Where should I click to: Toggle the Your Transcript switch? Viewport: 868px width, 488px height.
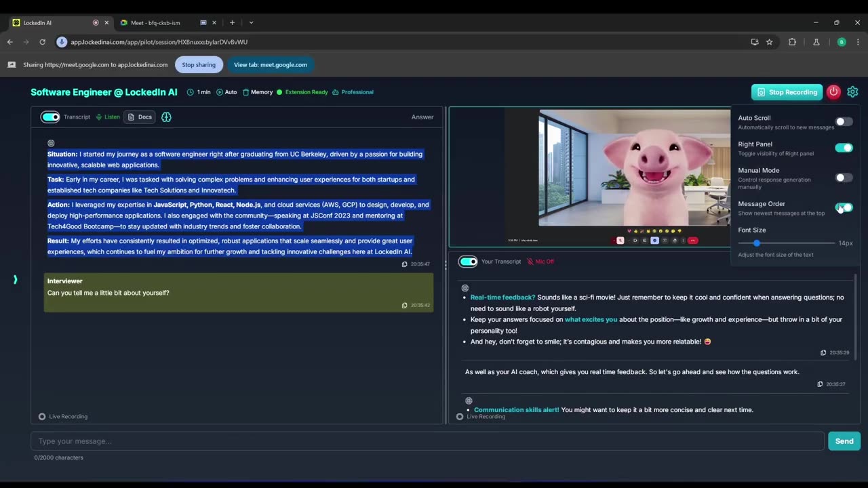[x=468, y=262]
